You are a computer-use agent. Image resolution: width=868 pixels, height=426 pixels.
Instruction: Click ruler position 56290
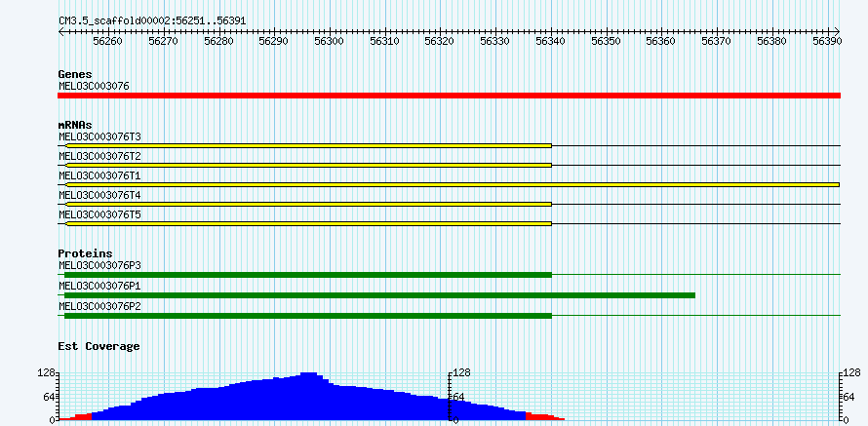(274, 41)
